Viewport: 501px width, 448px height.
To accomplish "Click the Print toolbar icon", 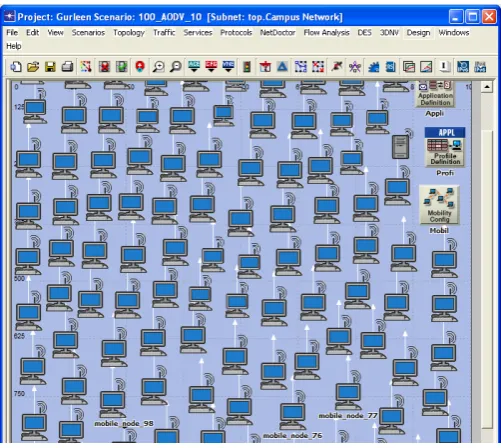I will (x=67, y=67).
